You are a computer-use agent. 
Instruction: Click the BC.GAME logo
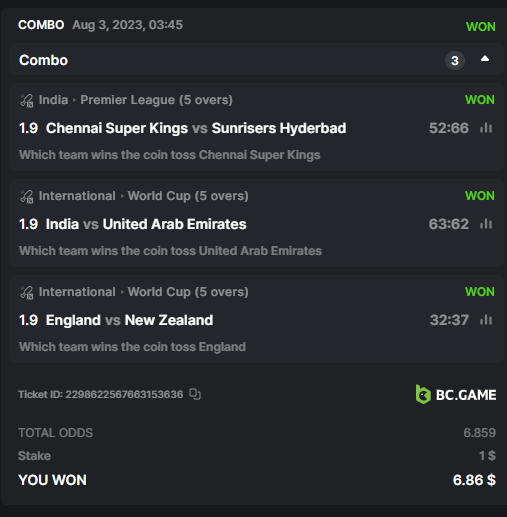pos(456,394)
